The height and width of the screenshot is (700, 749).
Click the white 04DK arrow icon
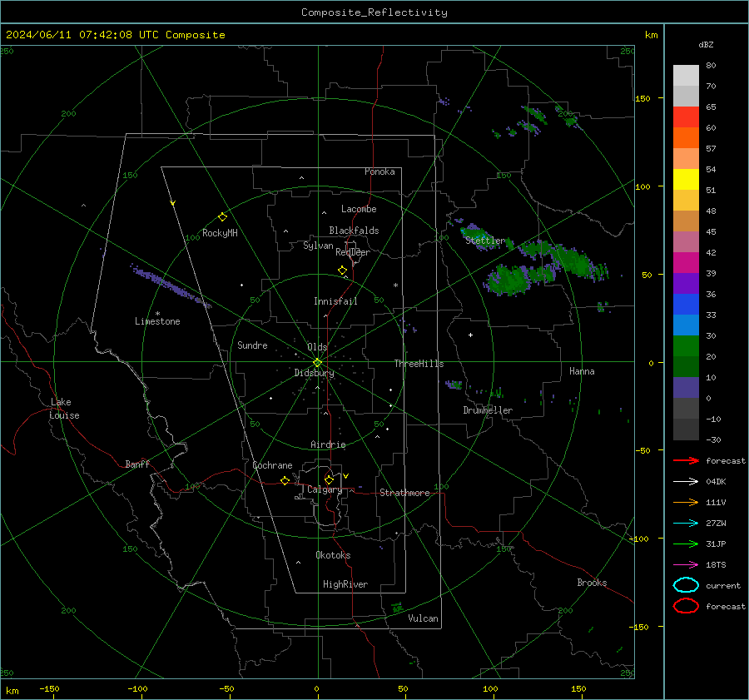(x=686, y=482)
